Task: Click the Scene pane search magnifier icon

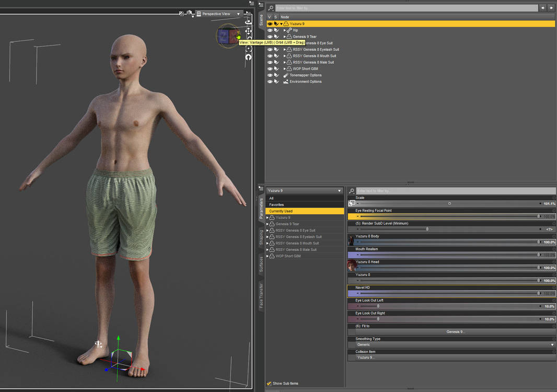Action: point(270,8)
